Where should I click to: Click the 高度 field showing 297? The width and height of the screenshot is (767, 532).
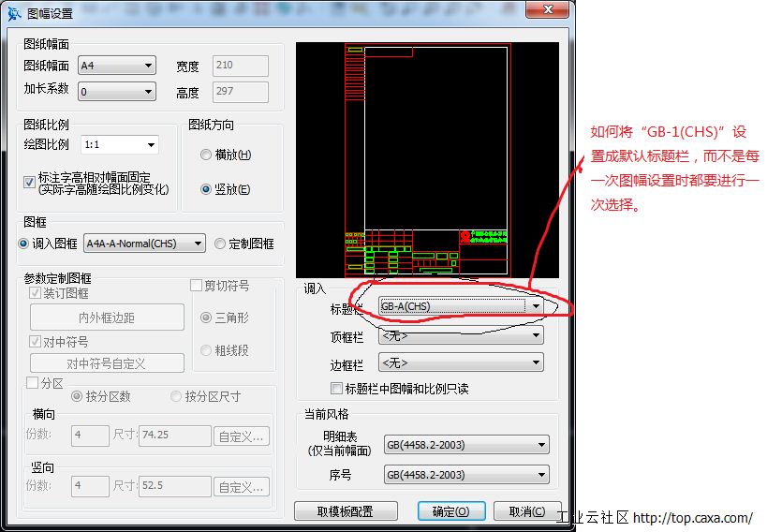pos(240,92)
